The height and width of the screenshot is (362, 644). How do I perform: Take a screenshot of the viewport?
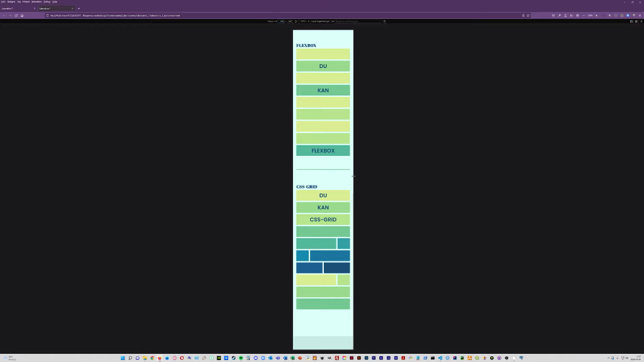click(x=631, y=21)
